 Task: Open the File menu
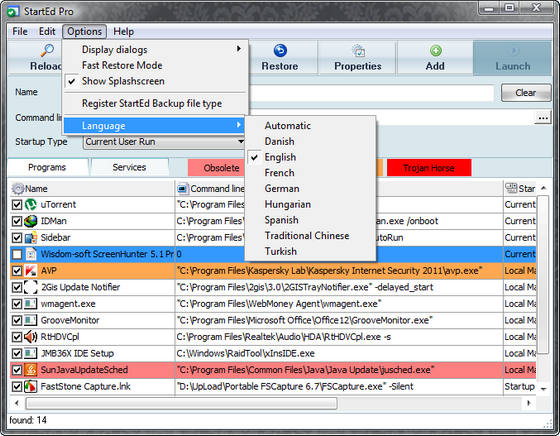pyautogui.click(x=20, y=31)
